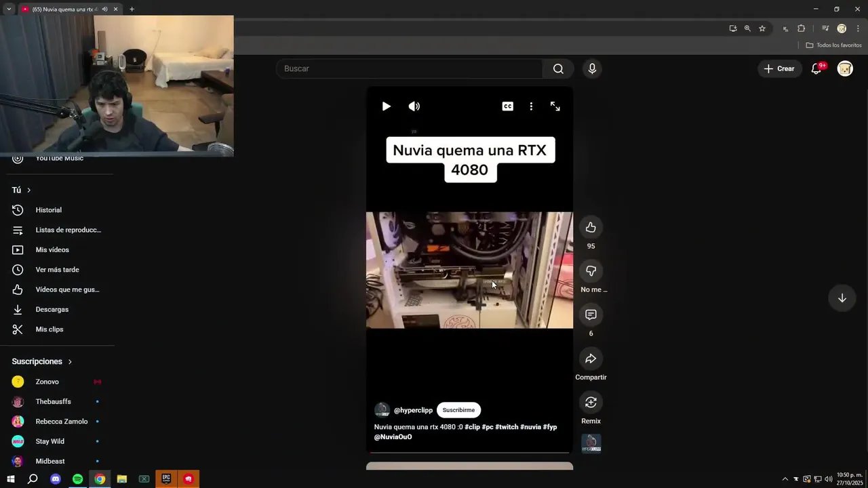
Task: Share the Short using Compartir icon
Action: pos(591,359)
